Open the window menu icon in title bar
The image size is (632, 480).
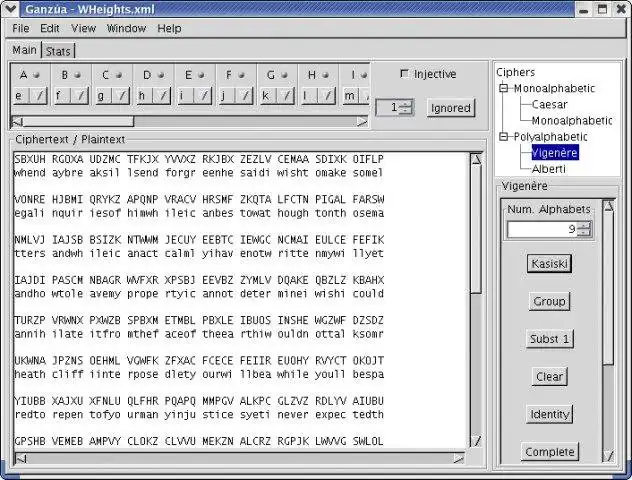(10, 9)
